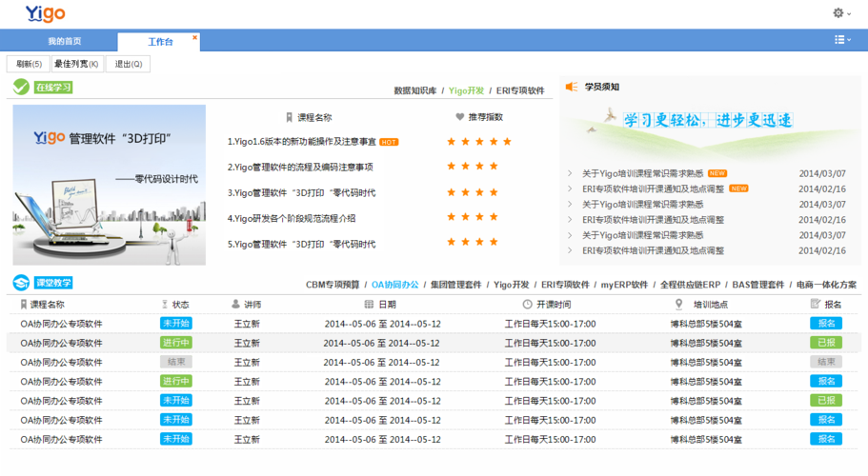The width and height of the screenshot is (868, 476).
Task: Click the 刷新(5) button
Action: [29, 64]
